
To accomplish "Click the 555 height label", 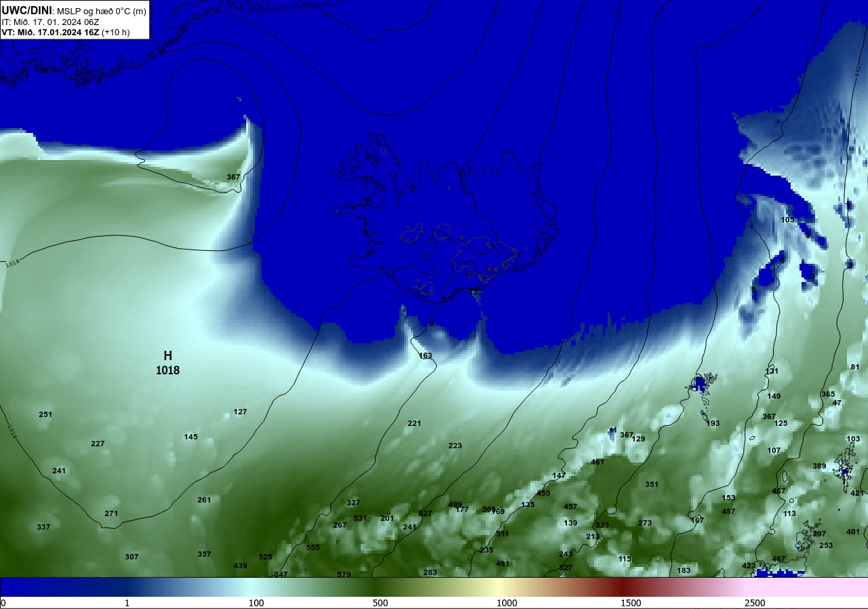I will coord(313,547).
